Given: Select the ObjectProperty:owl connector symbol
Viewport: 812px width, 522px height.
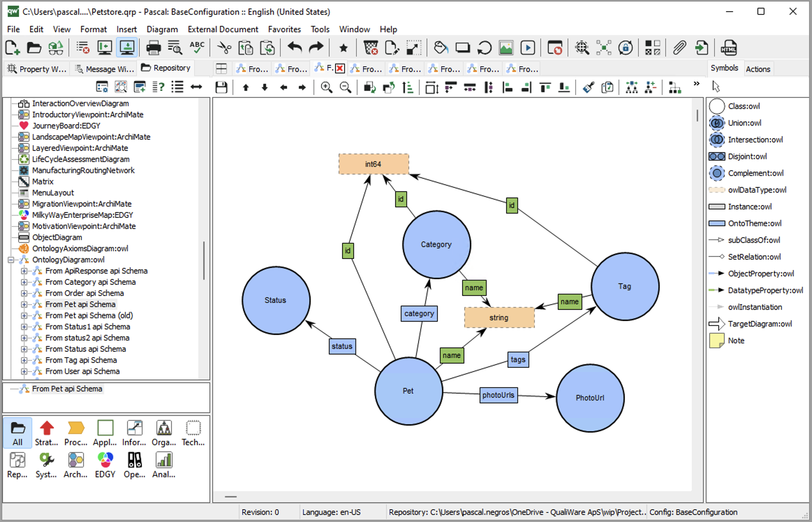Looking at the screenshot, I should tap(751, 274).
